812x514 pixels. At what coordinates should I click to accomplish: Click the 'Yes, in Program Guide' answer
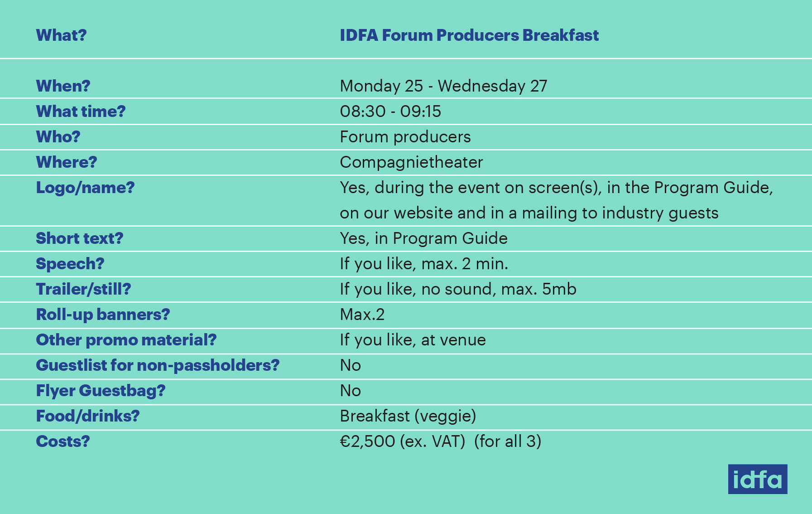coord(423,238)
